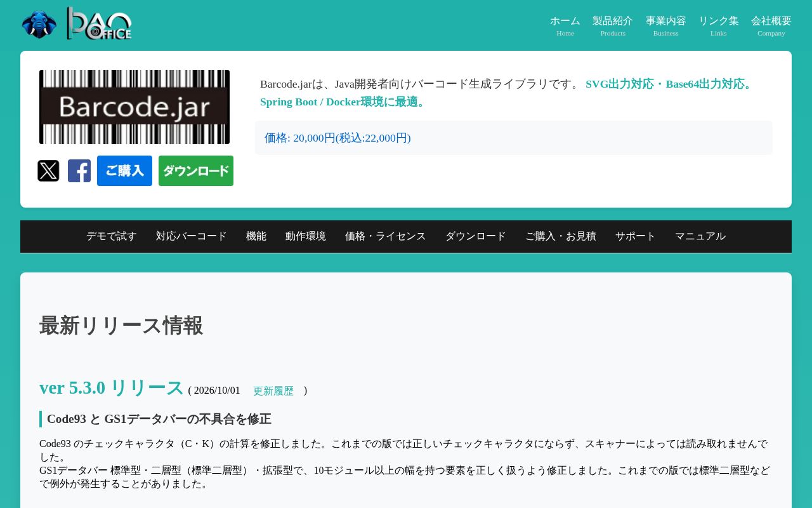Select 対応バーコード tab
Image resolution: width=812 pixels, height=508 pixels.
[x=192, y=236]
